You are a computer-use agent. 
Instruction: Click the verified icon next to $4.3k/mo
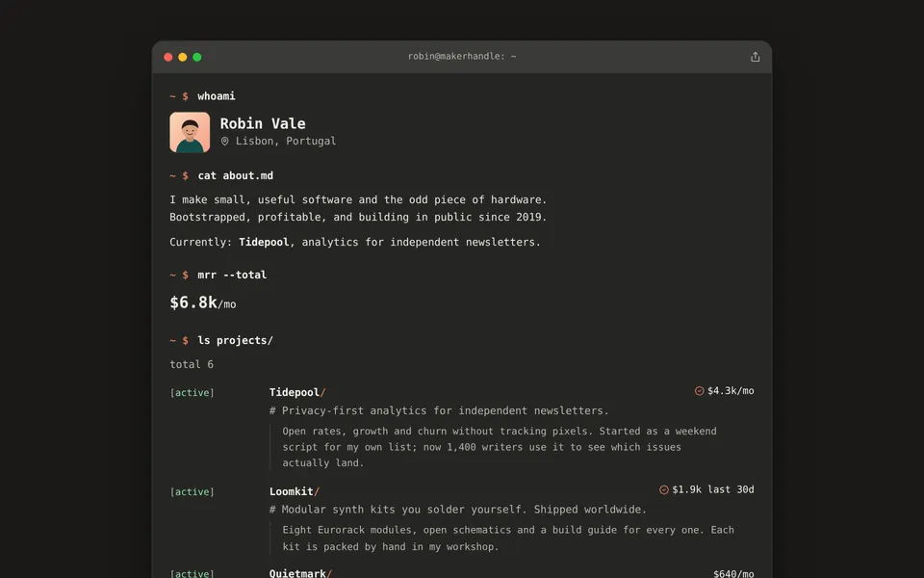[x=699, y=391]
